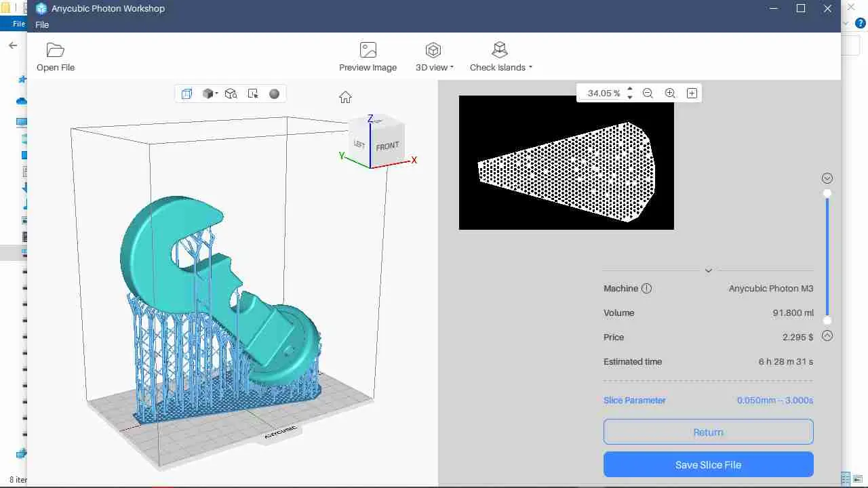Click the bottom handle of layer slider

point(827,321)
